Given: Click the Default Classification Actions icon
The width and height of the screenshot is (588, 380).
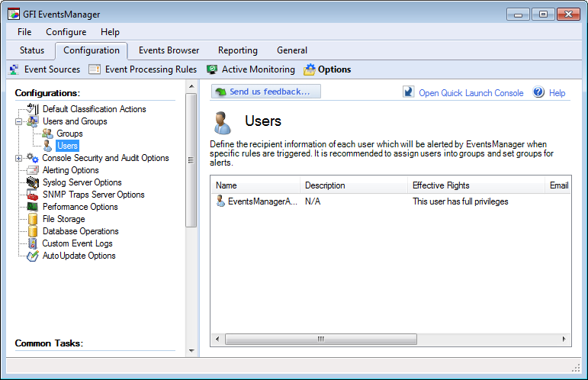Looking at the screenshot, I should (x=33, y=109).
